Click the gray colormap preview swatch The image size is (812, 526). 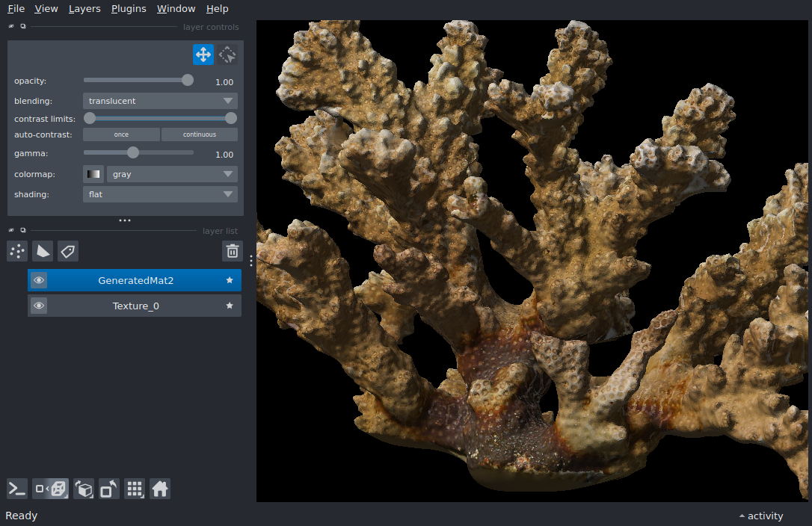tap(93, 175)
